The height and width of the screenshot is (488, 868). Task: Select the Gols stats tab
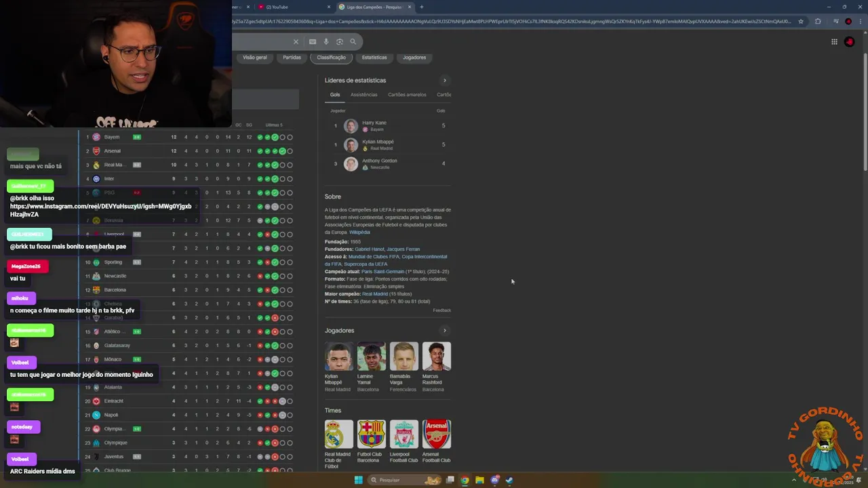(x=335, y=95)
